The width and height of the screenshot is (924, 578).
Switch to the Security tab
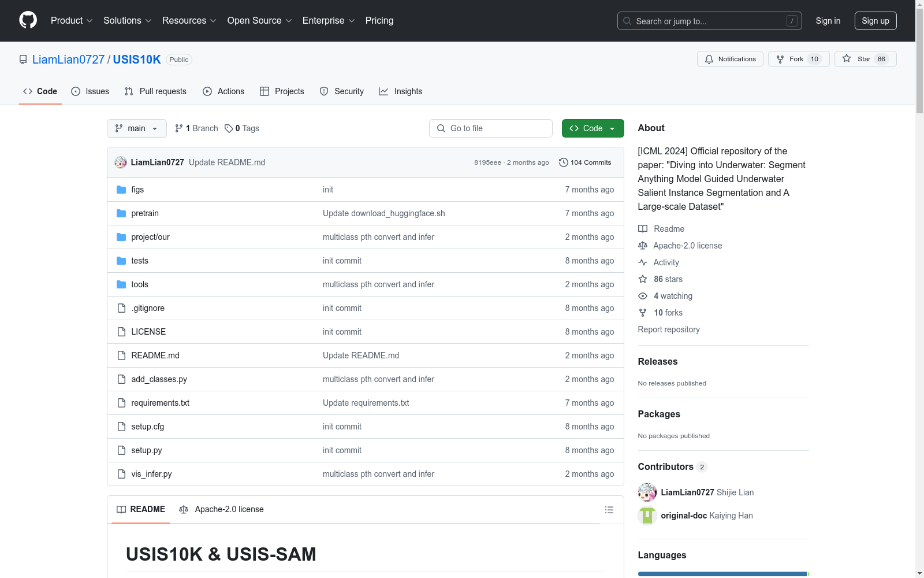click(x=342, y=91)
